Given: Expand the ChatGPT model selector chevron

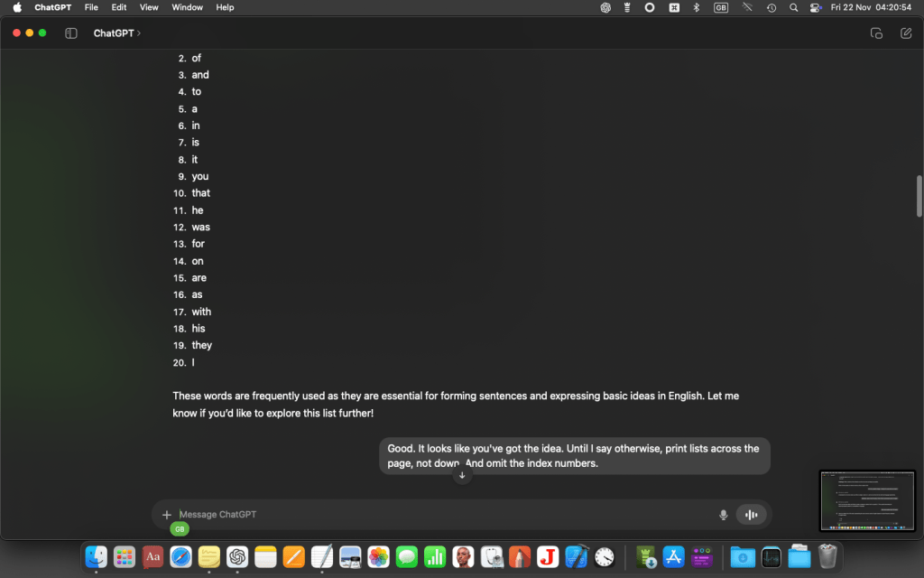Looking at the screenshot, I should (x=138, y=33).
